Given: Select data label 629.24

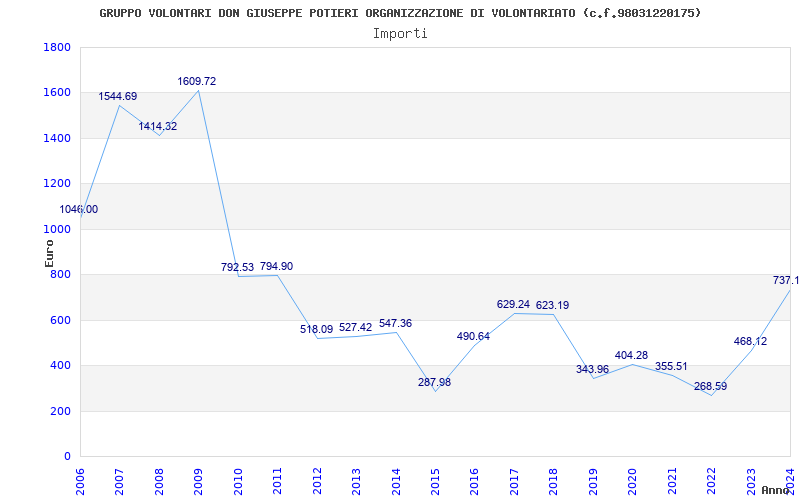Looking at the screenshot, I should pos(513,304).
